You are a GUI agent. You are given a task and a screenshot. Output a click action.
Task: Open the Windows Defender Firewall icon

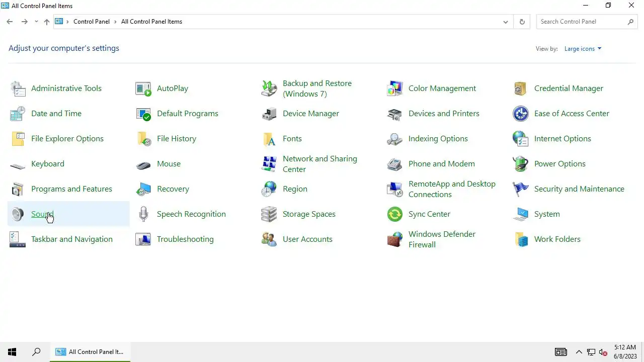(395, 239)
